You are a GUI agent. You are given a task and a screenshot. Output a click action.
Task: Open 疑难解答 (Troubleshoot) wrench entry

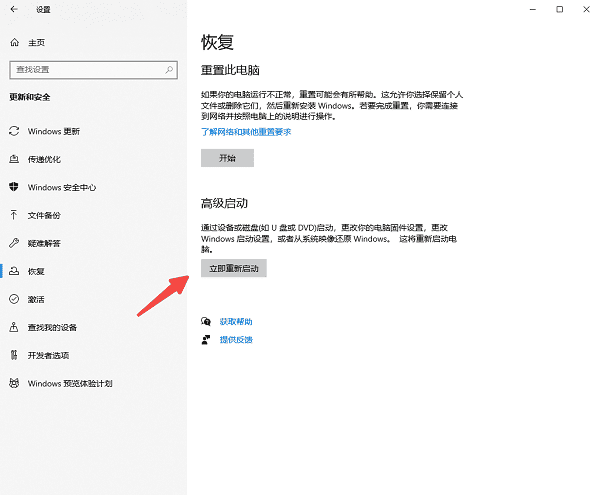(43, 243)
